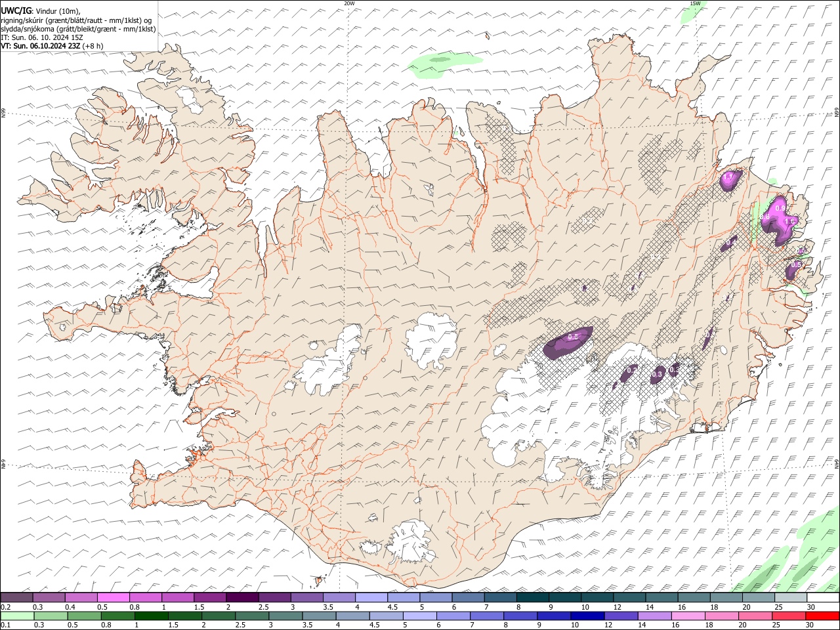Pick lower-row swatch between 25 and 30
The width and height of the screenshot is (840, 630).
(x=787, y=616)
